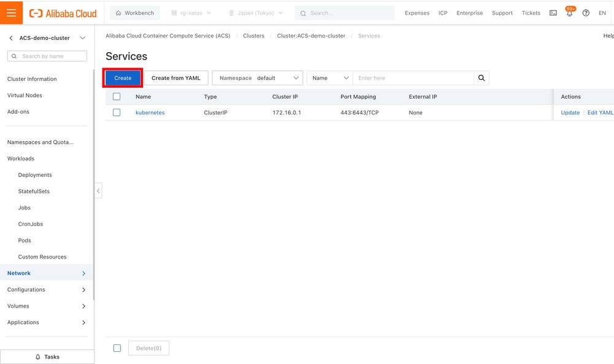Click the Alibaba Cloud logo

(x=63, y=13)
